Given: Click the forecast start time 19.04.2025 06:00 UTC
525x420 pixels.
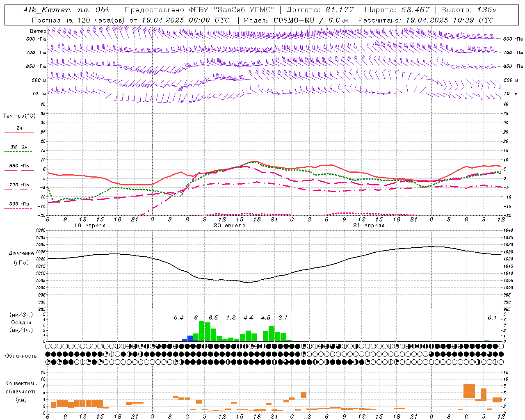Looking at the screenshot, I should tap(185, 20).
